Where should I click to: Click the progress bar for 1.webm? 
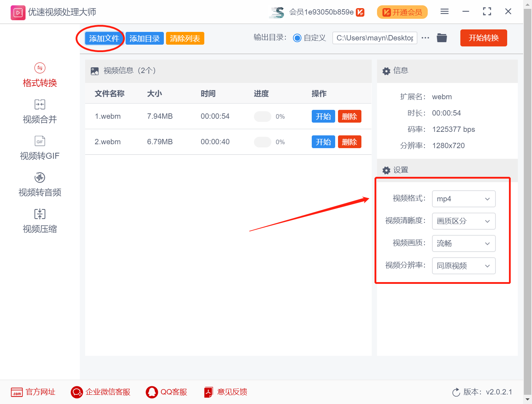(262, 116)
